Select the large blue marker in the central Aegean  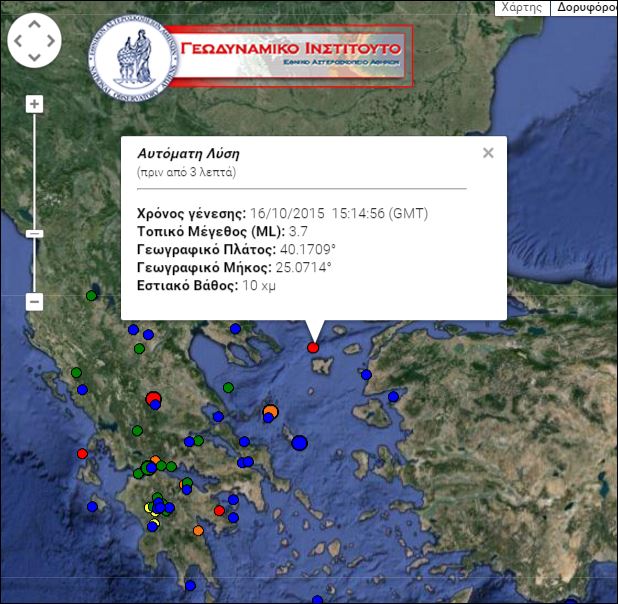300,443
